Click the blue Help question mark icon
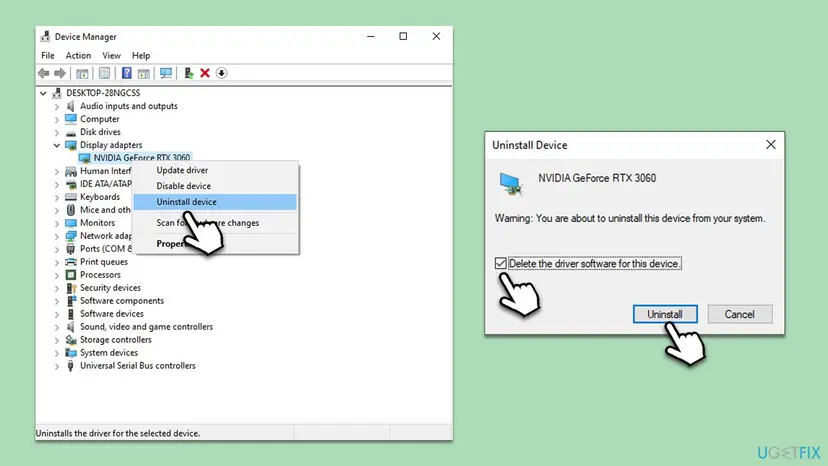 pyautogui.click(x=127, y=73)
